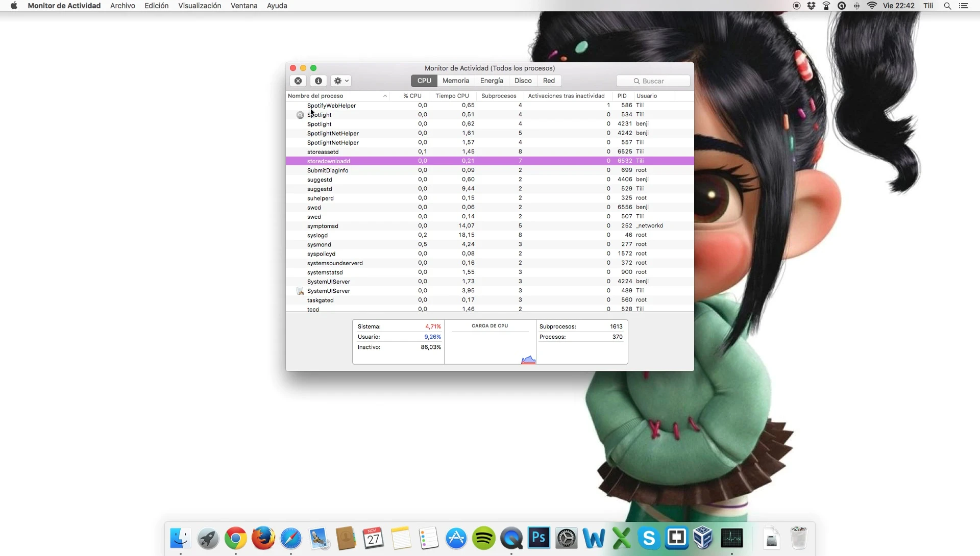Select the taskgated process row
This screenshot has width=980, height=556.
pos(490,300)
